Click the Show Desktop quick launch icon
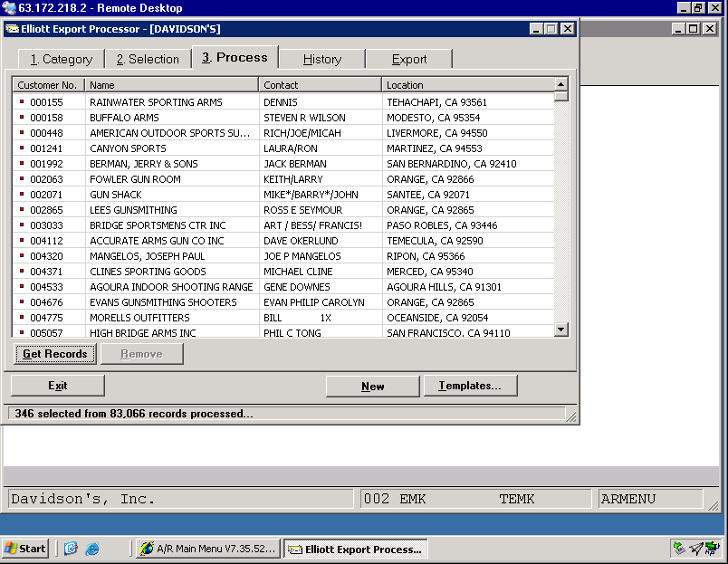728x564 pixels. [x=71, y=549]
